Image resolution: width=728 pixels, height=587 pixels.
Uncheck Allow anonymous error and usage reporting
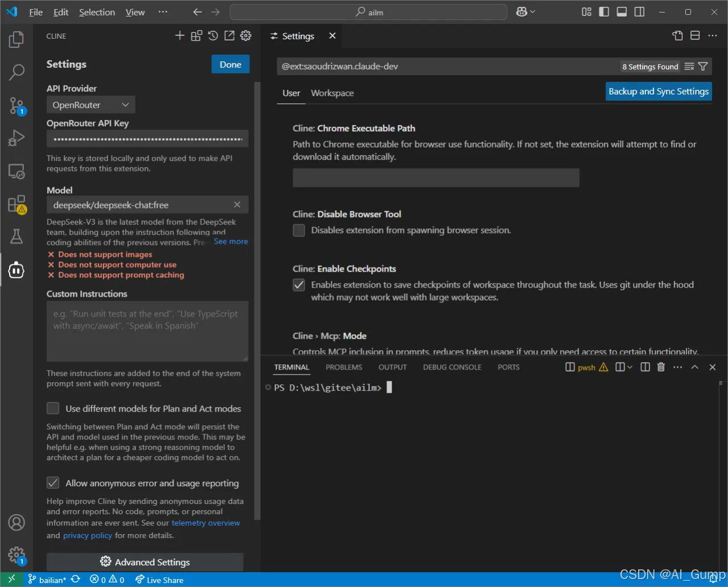tap(53, 483)
